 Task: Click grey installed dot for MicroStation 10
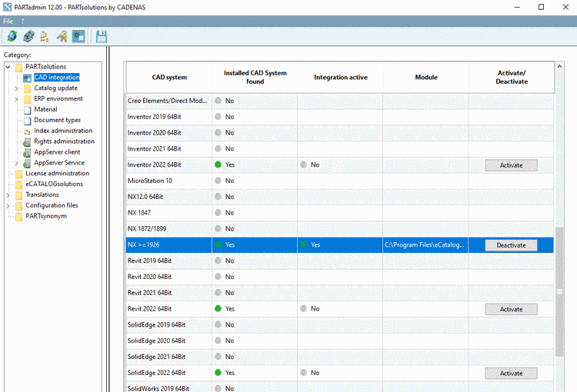point(218,181)
